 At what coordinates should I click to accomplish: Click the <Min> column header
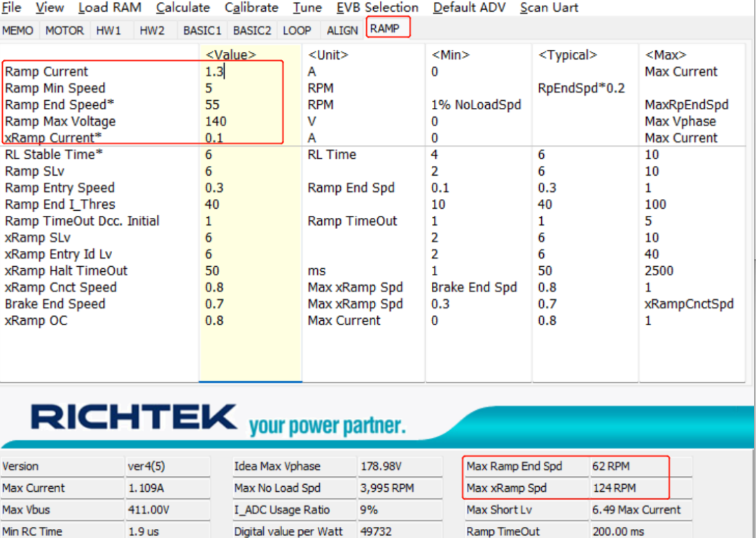pyautogui.click(x=450, y=55)
